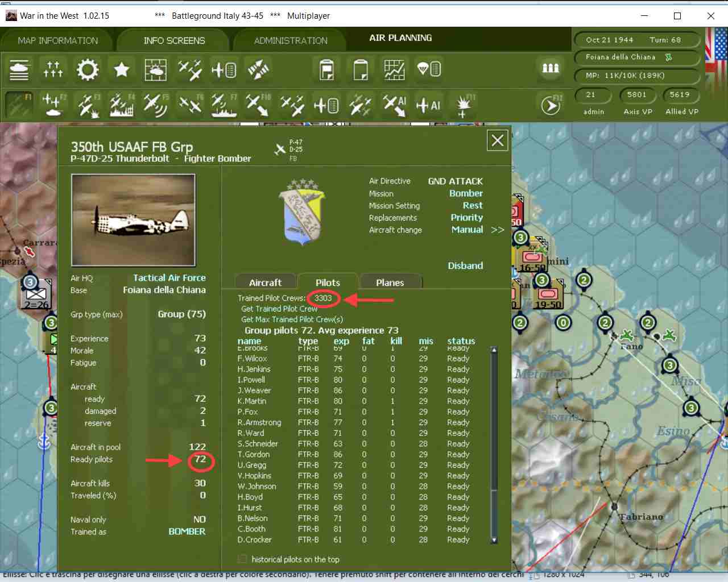Select the F5 air recon mode icon
Viewport: 728px width, 582px height.
pyautogui.click(x=156, y=105)
